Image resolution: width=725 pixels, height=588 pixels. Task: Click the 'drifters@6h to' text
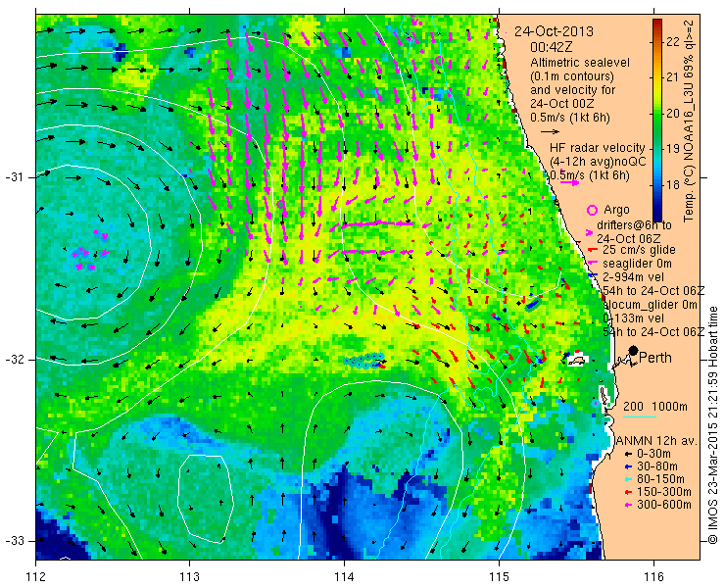[x=635, y=225]
